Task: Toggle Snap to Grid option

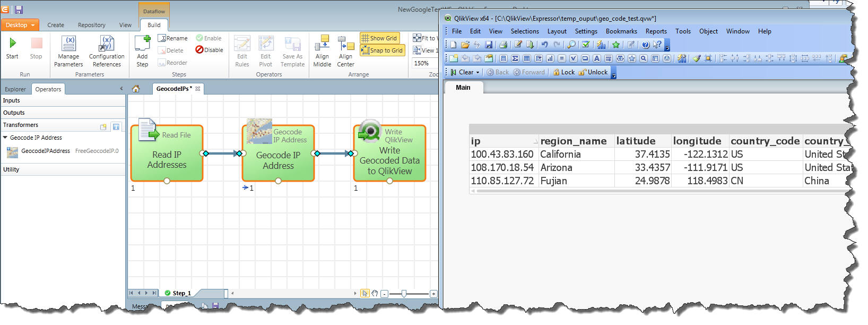Action: click(382, 50)
